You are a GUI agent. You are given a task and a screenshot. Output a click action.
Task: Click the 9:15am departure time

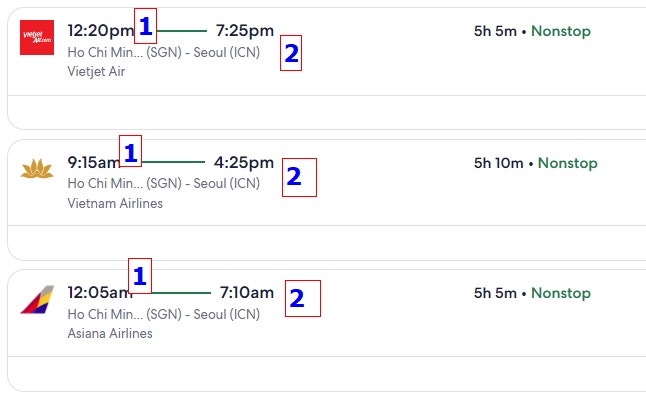pos(94,163)
